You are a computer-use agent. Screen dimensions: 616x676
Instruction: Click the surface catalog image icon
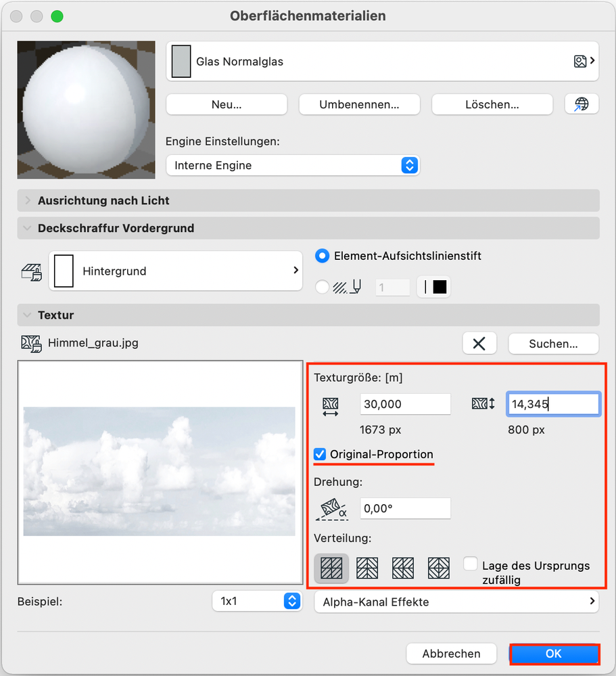580,61
